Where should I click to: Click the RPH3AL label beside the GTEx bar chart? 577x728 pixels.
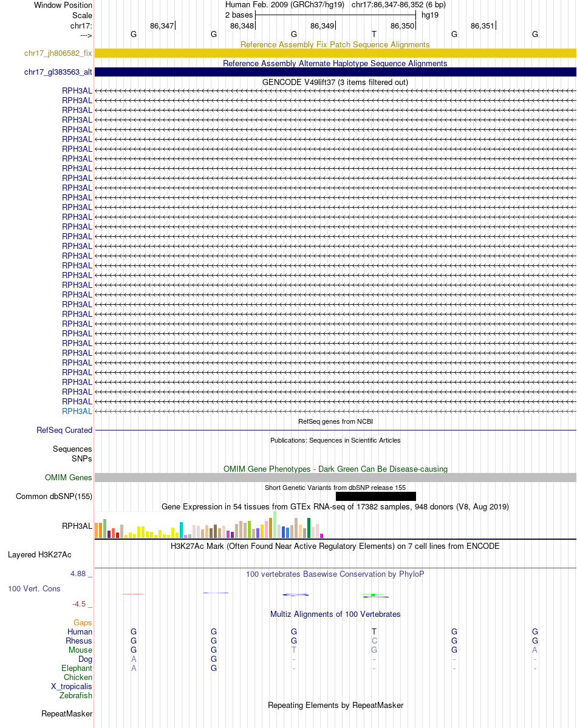[x=77, y=526]
